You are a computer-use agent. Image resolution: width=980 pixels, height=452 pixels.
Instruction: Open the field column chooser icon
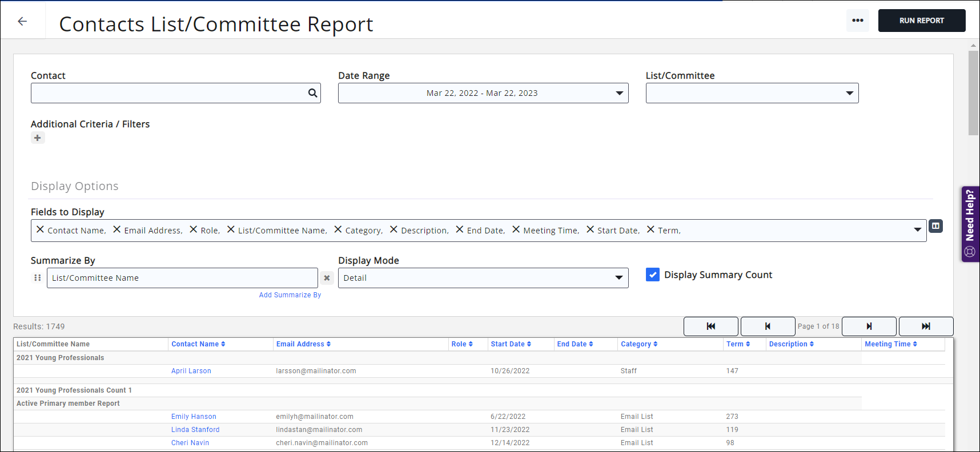point(935,226)
